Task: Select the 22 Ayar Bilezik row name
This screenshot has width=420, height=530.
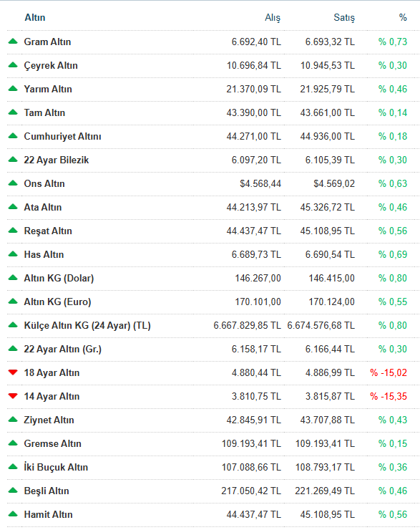Action: coord(57,160)
